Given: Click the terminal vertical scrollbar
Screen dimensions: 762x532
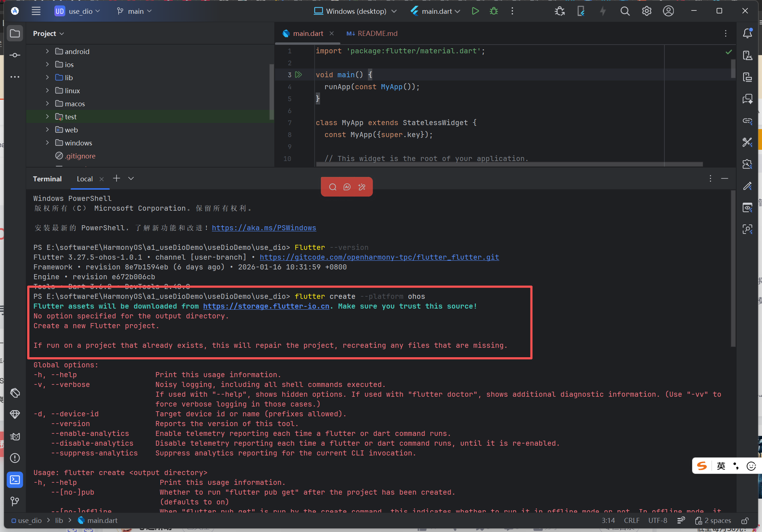Looking at the screenshot, I should [733, 268].
